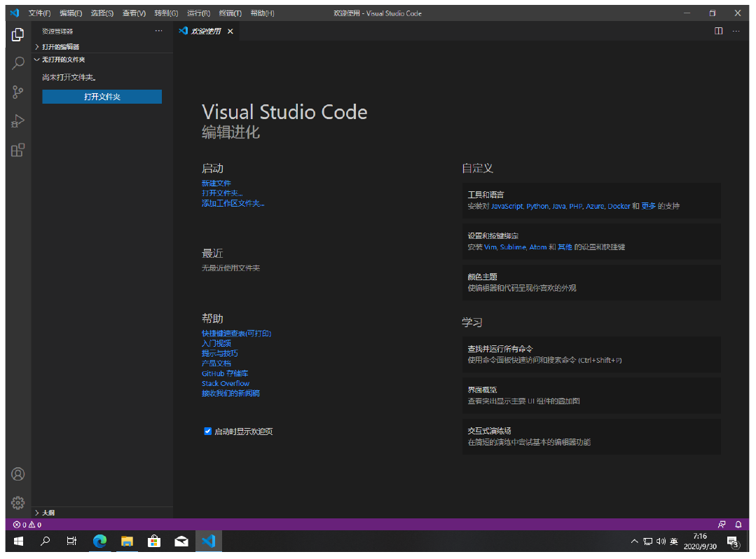This screenshot has height=559, width=756.
Task: Open the Explorer view in activity bar
Action: click(x=18, y=34)
